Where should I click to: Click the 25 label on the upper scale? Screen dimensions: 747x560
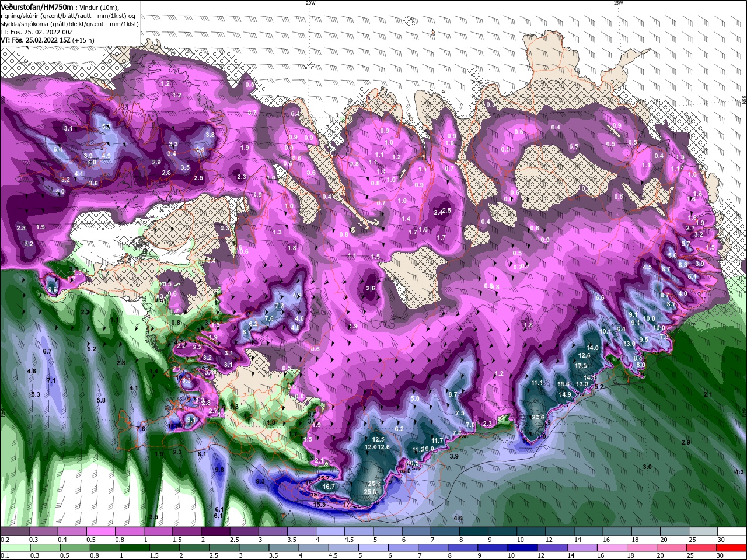coord(692,540)
